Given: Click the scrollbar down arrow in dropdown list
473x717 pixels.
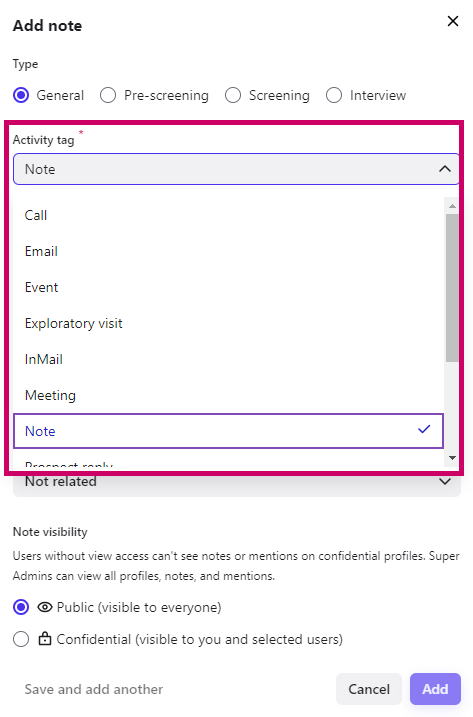Looking at the screenshot, I should pos(452,458).
